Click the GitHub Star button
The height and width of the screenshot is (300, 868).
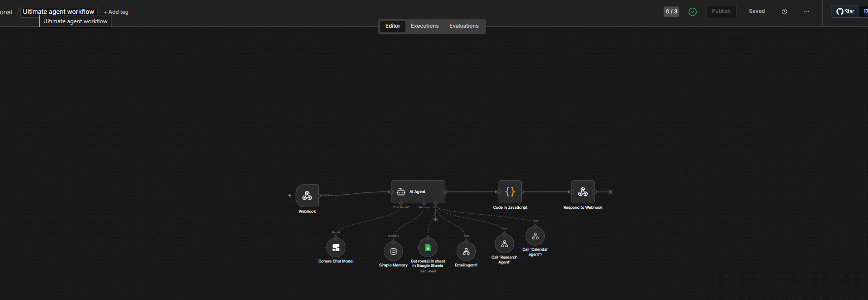coord(845,11)
